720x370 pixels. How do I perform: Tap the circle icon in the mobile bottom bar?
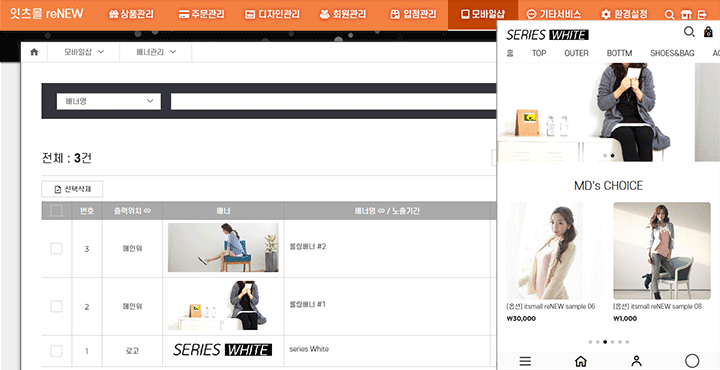[x=692, y=361]
